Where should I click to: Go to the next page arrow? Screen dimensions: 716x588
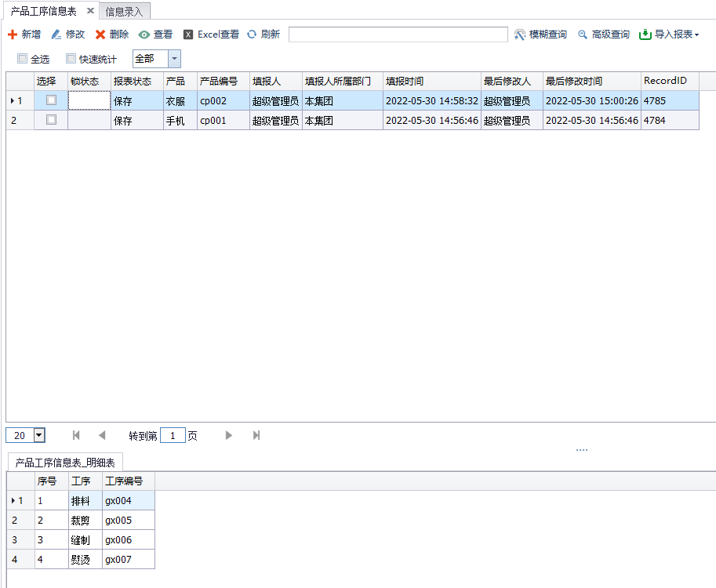click(x=229, y=435)
